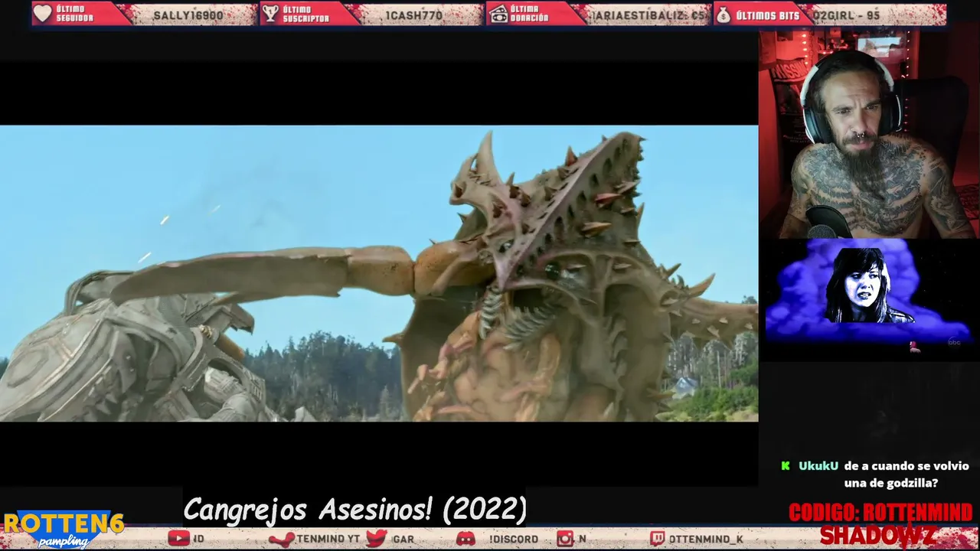
Task: Click latest follower name SALLY16900
Action: [188, 15]
